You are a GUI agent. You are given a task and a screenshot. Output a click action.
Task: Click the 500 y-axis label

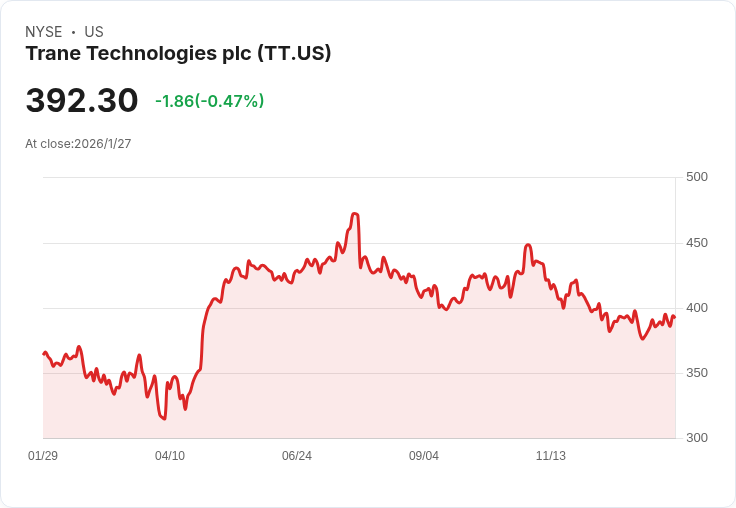(x=697, y=177)
